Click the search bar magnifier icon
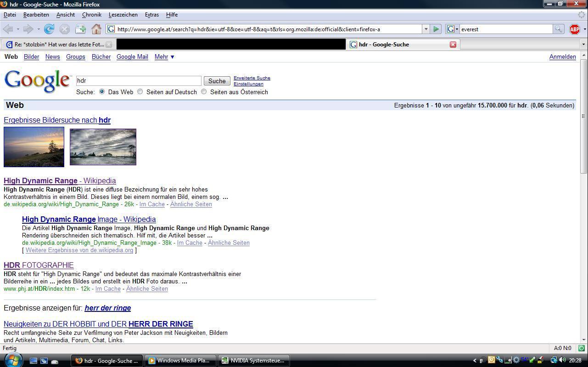Image resolution: width=588 pixels, height=367 pixels. (558, 29)
